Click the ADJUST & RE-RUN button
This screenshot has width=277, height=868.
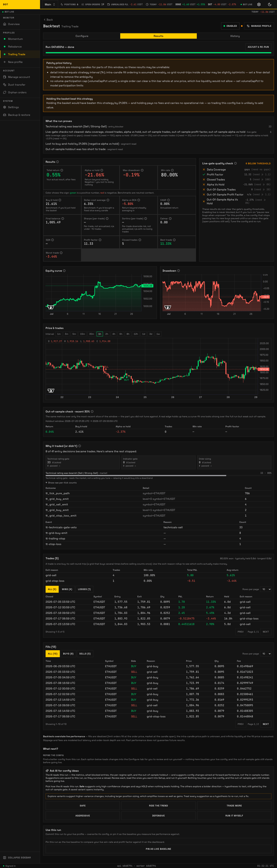coord(258,47)
